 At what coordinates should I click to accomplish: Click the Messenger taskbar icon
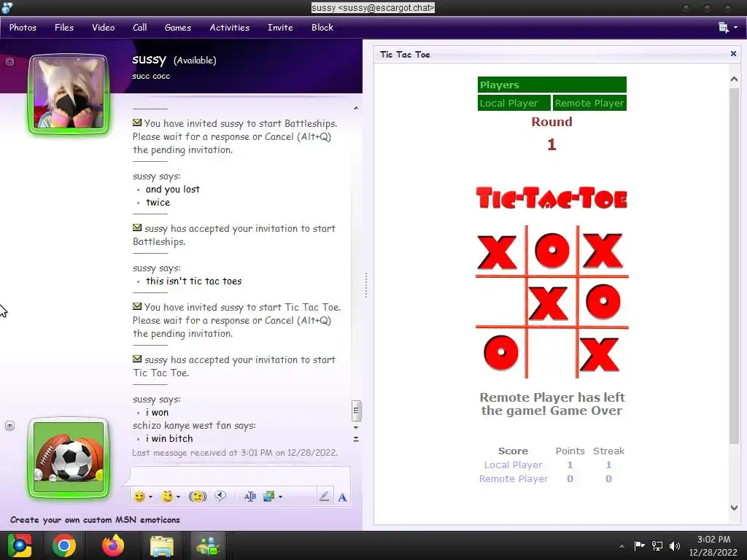point(208,545)
